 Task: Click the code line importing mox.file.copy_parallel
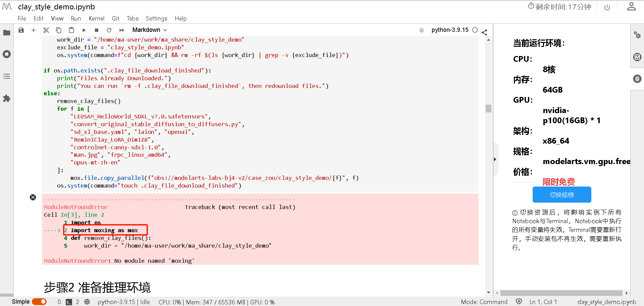point(215,178)
